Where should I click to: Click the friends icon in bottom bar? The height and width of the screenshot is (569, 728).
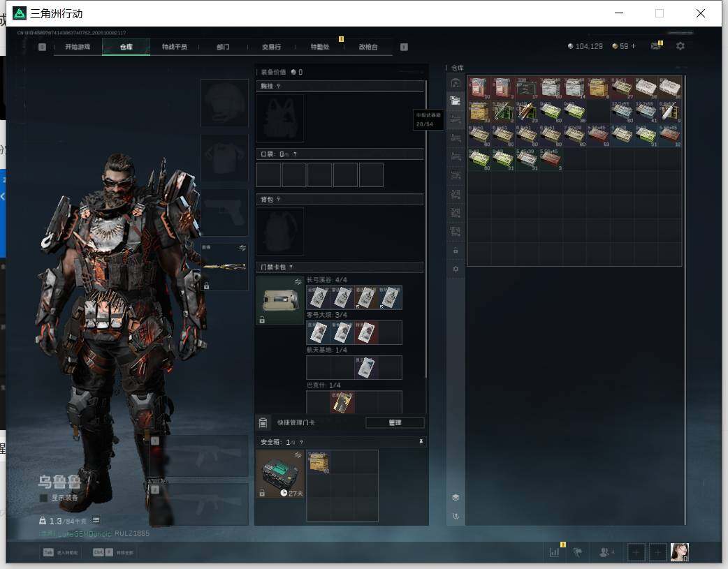point(606,552)
